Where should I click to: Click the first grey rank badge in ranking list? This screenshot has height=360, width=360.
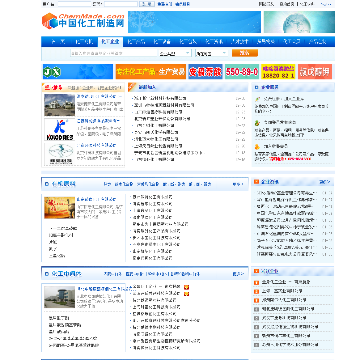point(256,309)
